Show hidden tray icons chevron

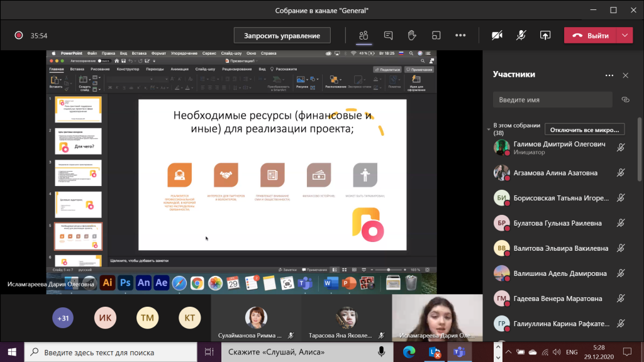[508, 352]
